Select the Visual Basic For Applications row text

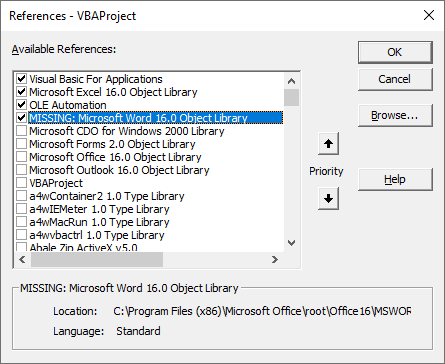(x=96, y=79)
